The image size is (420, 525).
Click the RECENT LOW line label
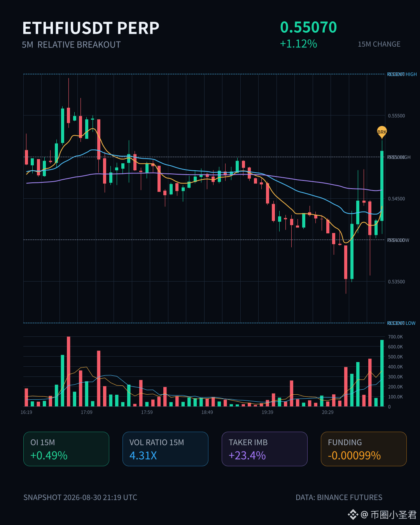pyautogui.click(x=401, y=323)
